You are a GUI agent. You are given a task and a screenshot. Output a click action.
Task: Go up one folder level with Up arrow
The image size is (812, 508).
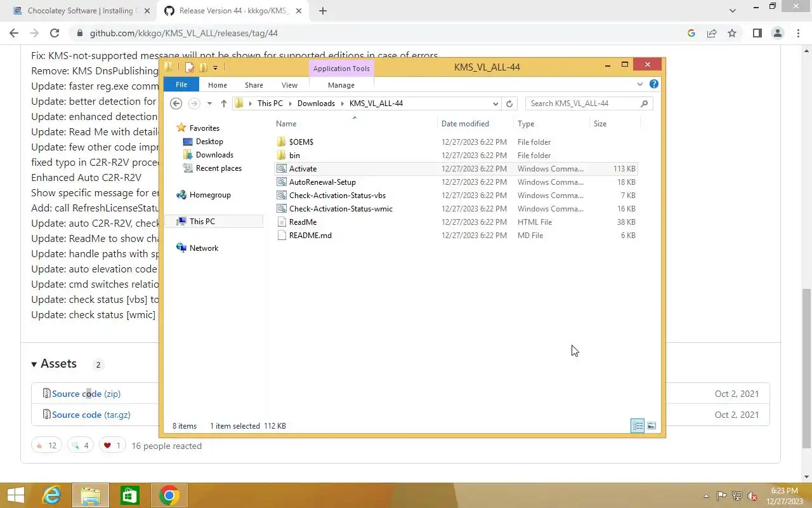[x=223, y=104]
